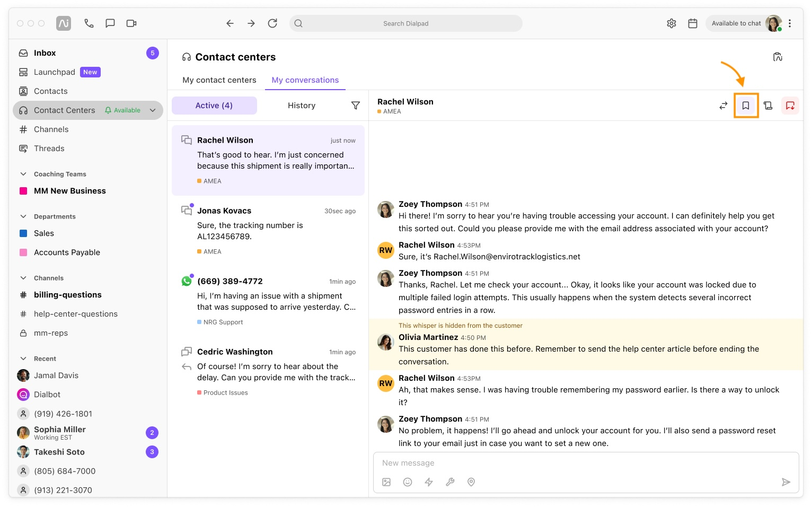Collapse the Coaching Teams section
The image size is (812, 507).
(x=23, y=174)
